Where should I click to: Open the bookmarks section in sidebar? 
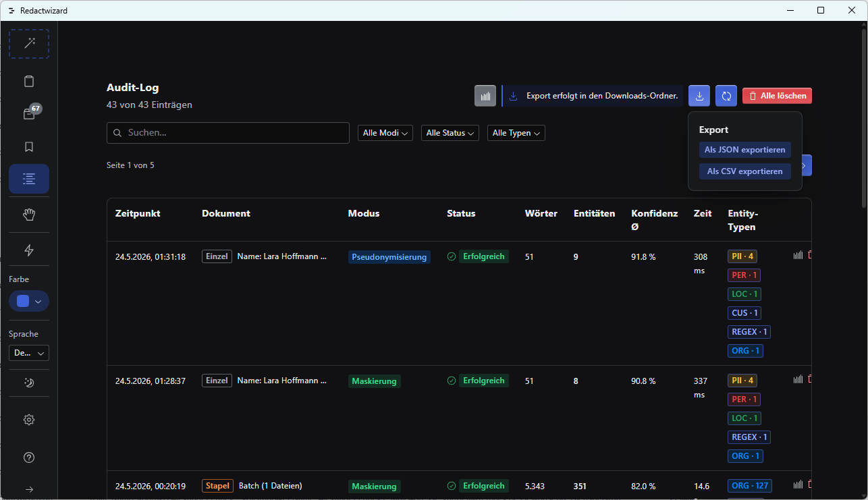[29, 146]
